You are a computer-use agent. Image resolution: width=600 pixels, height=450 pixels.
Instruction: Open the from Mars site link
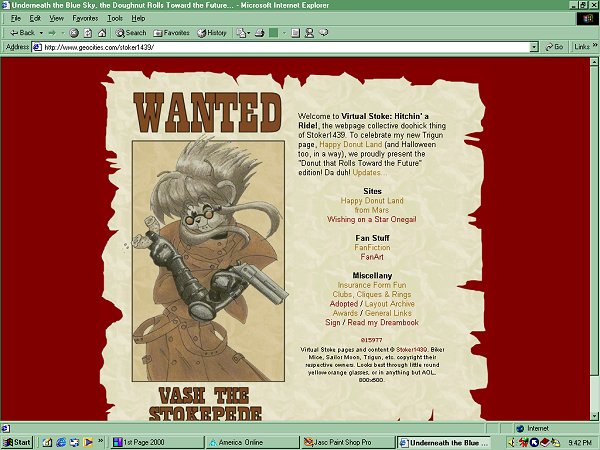tap(372, 210)
